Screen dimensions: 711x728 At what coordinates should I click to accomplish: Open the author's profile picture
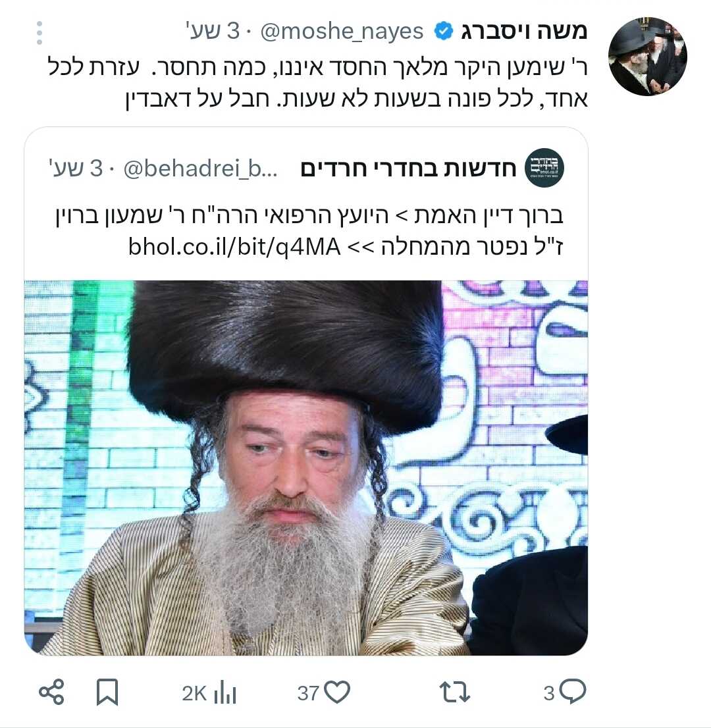click(647, 57)
